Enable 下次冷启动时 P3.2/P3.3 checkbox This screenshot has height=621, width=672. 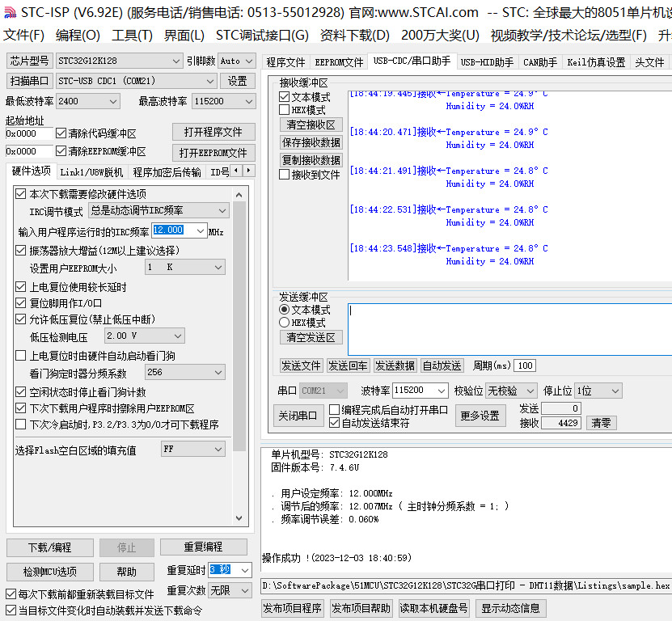click(20, 425)
